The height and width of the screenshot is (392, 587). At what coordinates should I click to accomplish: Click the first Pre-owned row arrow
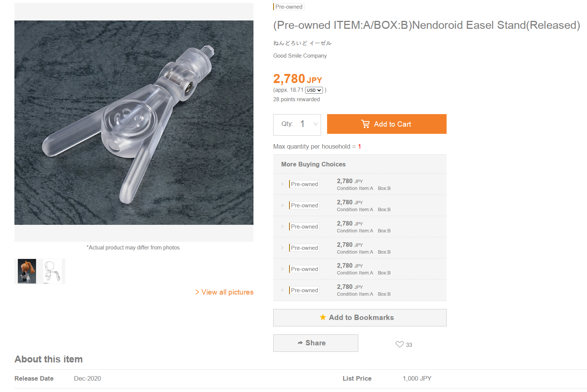click(x=282, y=184)
